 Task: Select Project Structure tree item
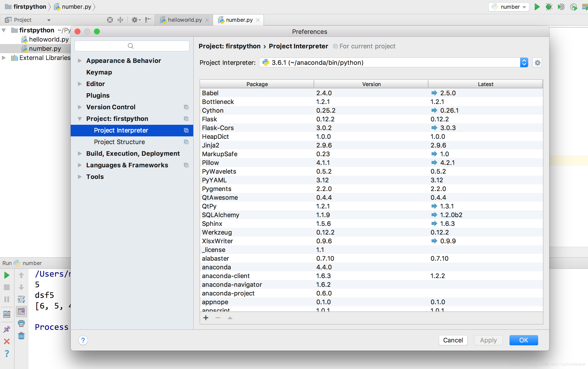tap(119, 141)
